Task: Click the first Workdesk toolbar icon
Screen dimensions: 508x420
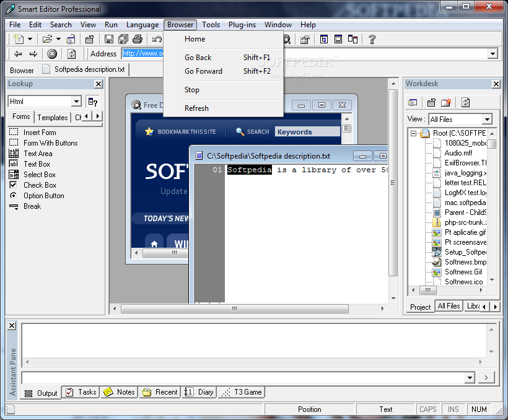Action: coord(413,102)
